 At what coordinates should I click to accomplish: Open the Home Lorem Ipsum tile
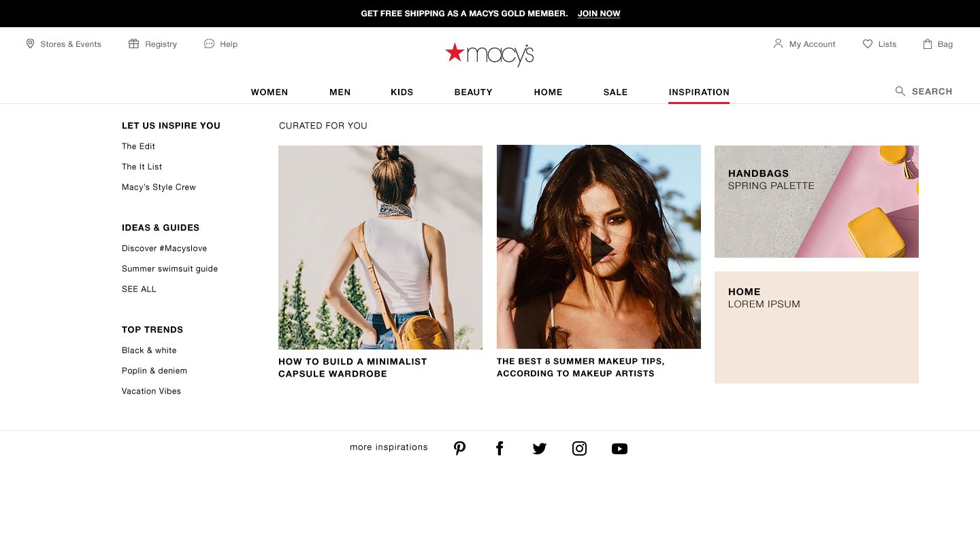[817, 327]
